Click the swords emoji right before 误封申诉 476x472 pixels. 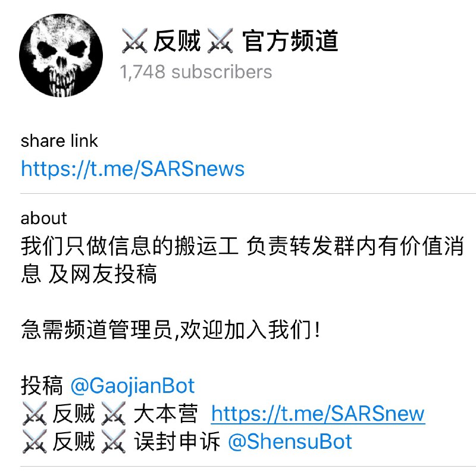[113, 441]
